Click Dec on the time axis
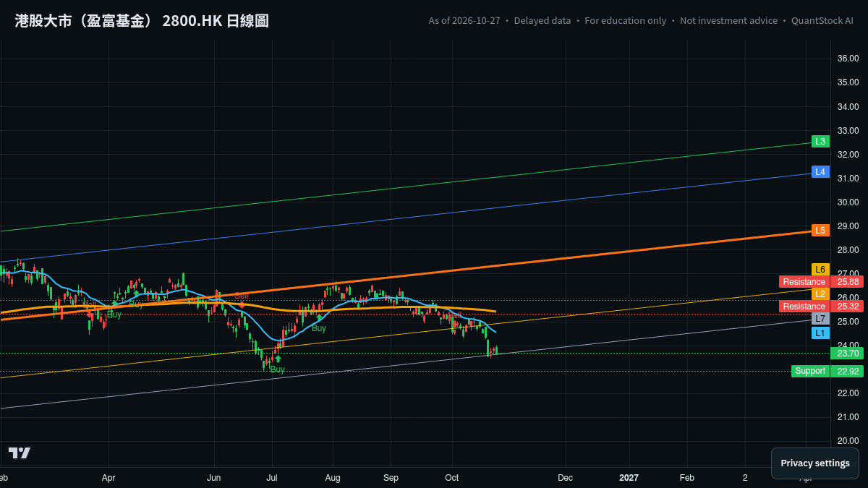 pos(566,478)
